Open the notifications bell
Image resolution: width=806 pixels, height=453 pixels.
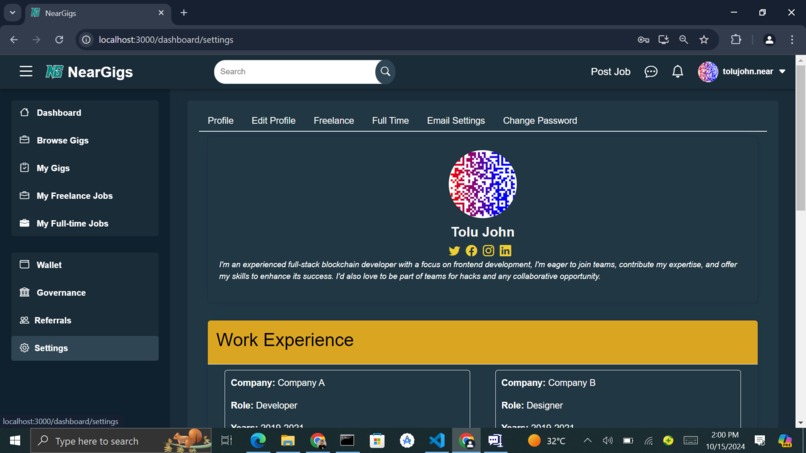677,71
